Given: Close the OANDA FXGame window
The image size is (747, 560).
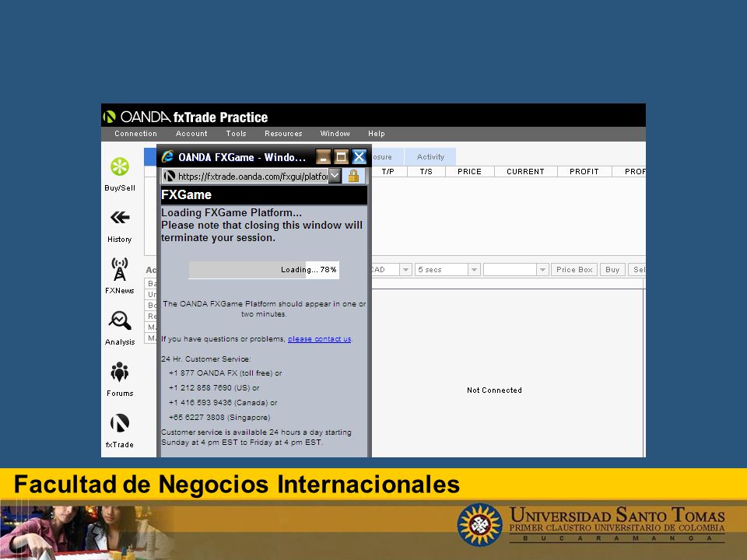Looking at the screenshot, I should tap(359, 156).
